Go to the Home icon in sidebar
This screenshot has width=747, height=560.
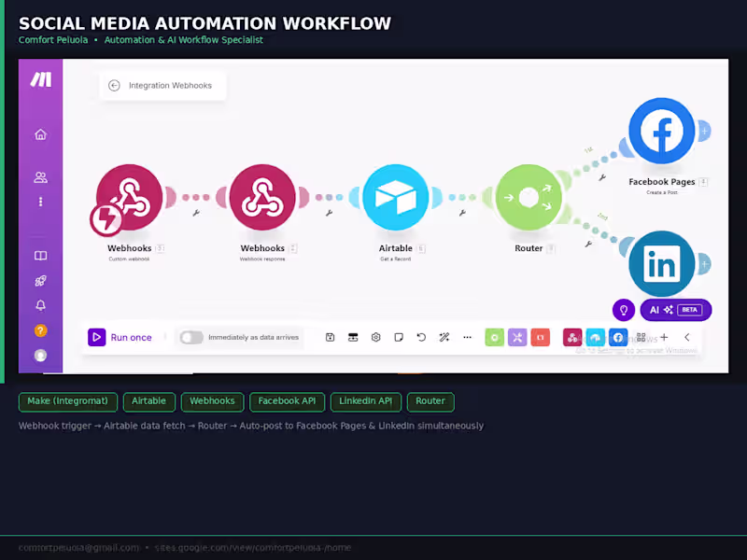pyautogui.click(x=40, y=134)
